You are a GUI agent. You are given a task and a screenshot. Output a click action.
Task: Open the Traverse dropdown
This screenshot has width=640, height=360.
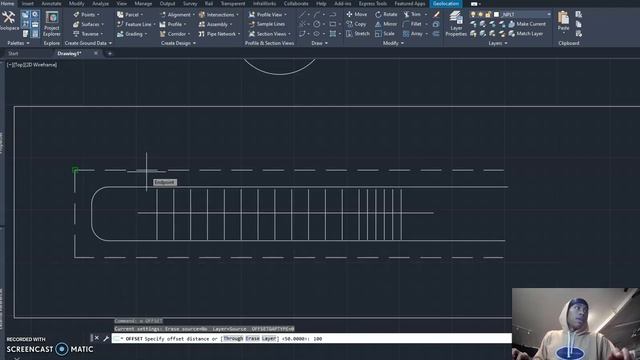[88, 34]
